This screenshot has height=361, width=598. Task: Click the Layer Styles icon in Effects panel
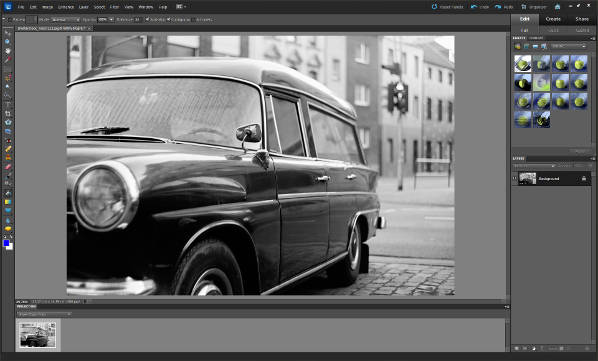click(526, 47)
